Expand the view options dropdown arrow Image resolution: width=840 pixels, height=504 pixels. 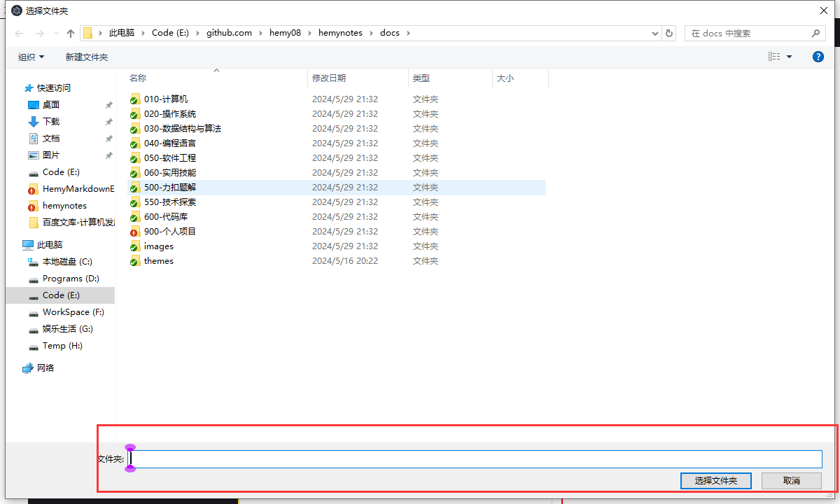pyautogui.click(x=790, y=57)
